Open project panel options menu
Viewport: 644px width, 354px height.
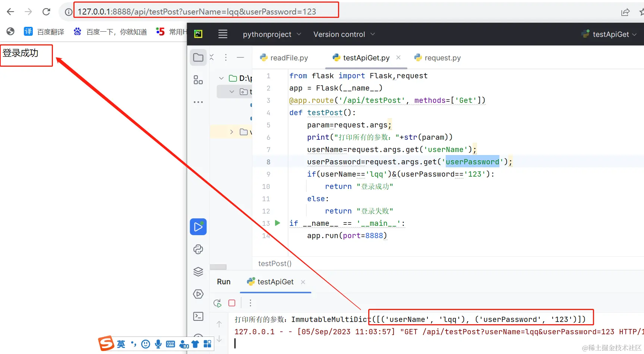coord(225,57)
